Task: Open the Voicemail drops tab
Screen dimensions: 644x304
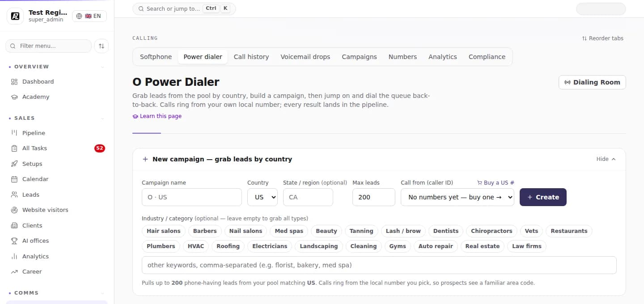Action: 305,57
